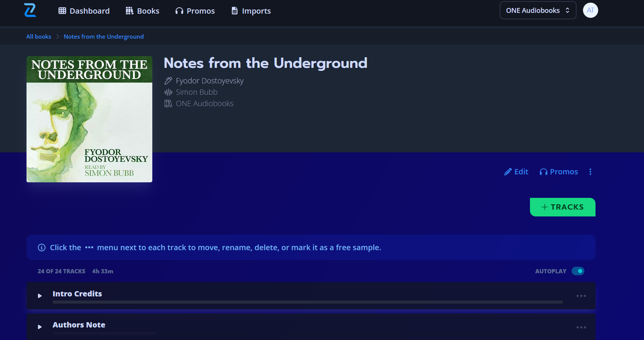The width and height of the screenshot is (644, 340).
Task: Click the ONE Audiobooks publisher text under the title
Action: (205, 103)
